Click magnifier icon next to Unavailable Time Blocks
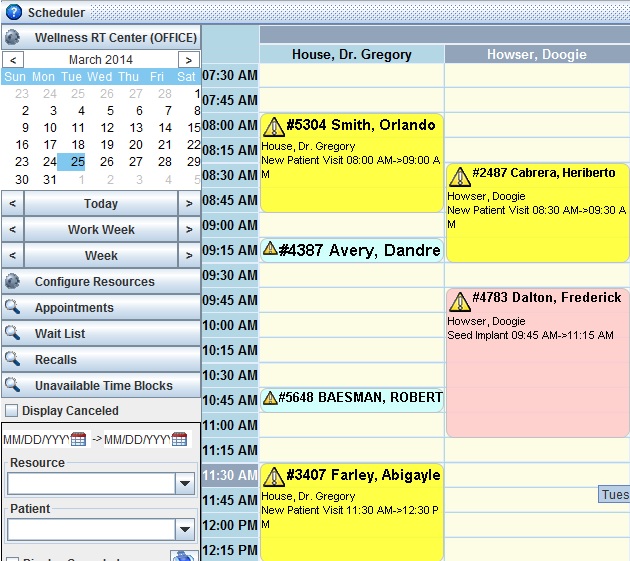This screenshot has height=561, width=630. (12, 385)
